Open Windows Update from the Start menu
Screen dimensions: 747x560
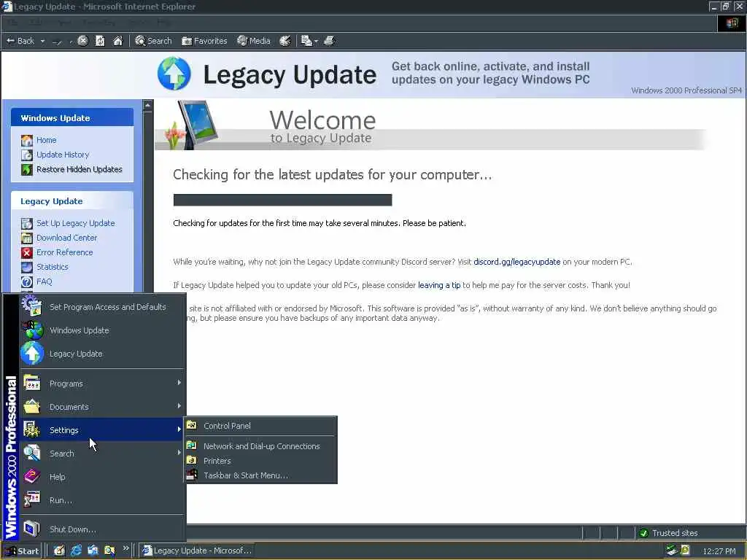coord(102,330)
